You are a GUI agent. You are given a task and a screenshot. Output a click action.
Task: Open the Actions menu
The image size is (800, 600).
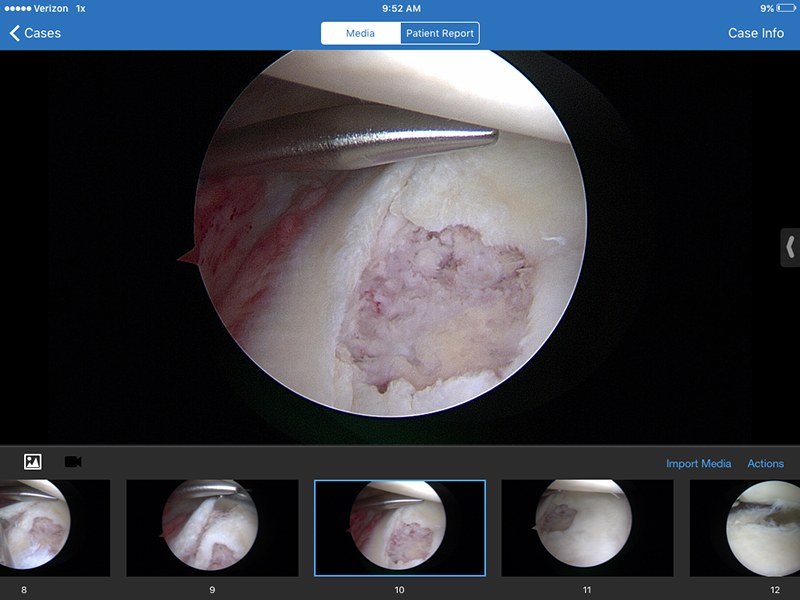[765, 463]
